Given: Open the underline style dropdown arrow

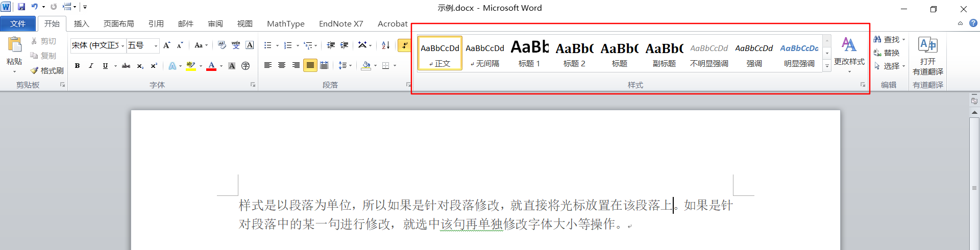Looking at the screenshot, I should (115, 66).
